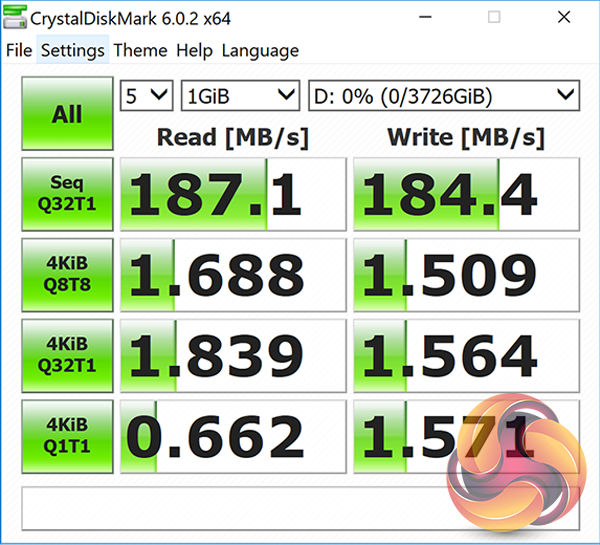Run all benchmarks with the All button
Screen dimensions: 600x545
point(67,113)
